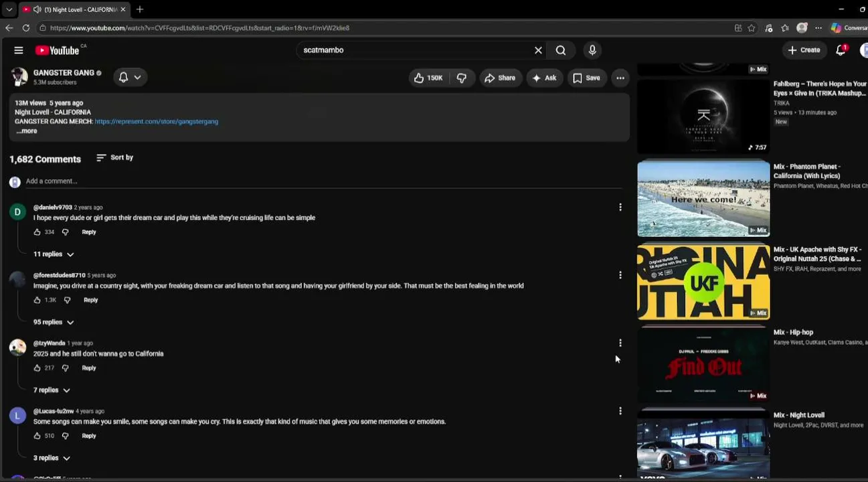Open the GANGSTER GANG channel avatar
The height and width of the screenshot is (482, 868).
[x=19, y=77]
